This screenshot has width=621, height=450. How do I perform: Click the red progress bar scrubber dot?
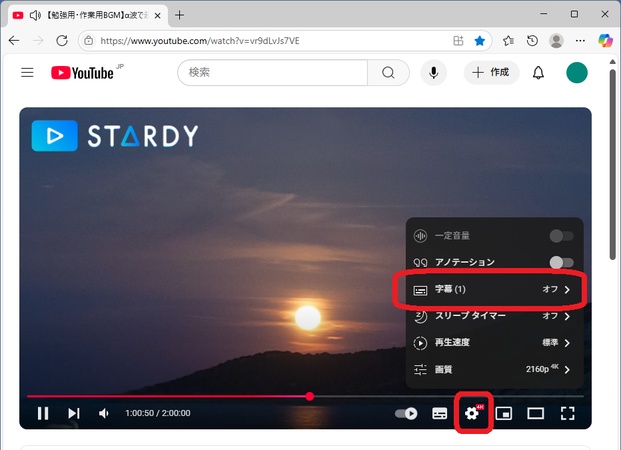coord(310,396)
